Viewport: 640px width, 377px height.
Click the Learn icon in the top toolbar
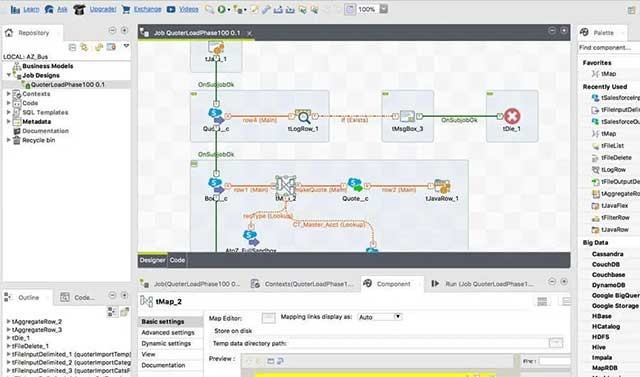coord(15,9)
